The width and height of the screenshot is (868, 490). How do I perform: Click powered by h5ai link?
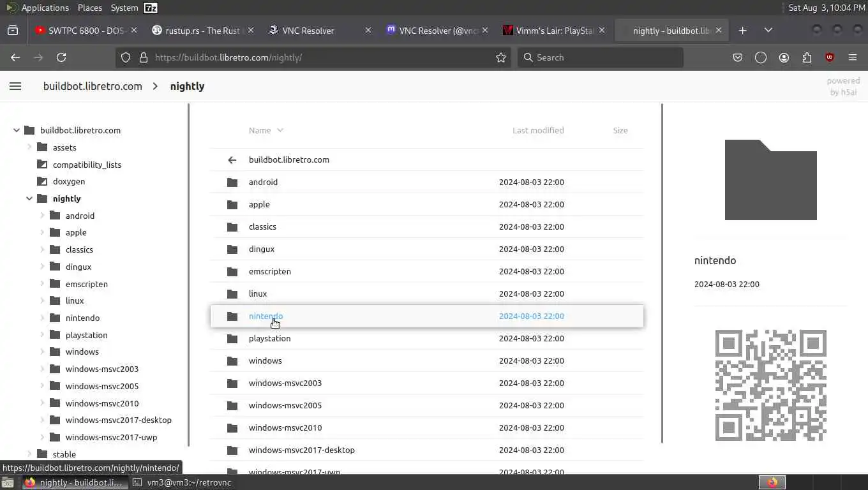coord(843,87)
